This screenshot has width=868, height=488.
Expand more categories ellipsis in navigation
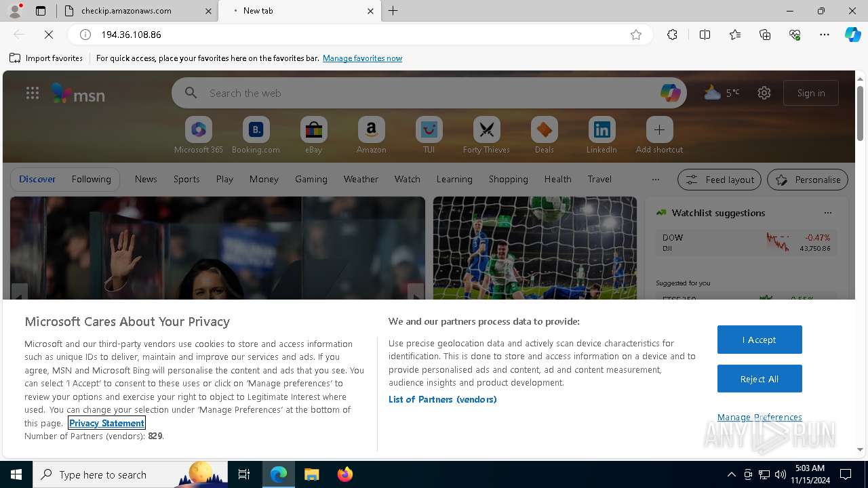[655, 179]
